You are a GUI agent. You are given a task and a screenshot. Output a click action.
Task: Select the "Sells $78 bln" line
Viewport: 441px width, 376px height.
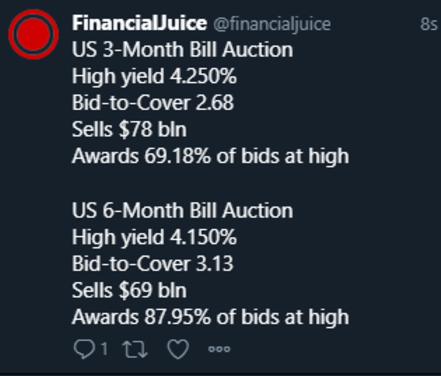click(129, 129)
